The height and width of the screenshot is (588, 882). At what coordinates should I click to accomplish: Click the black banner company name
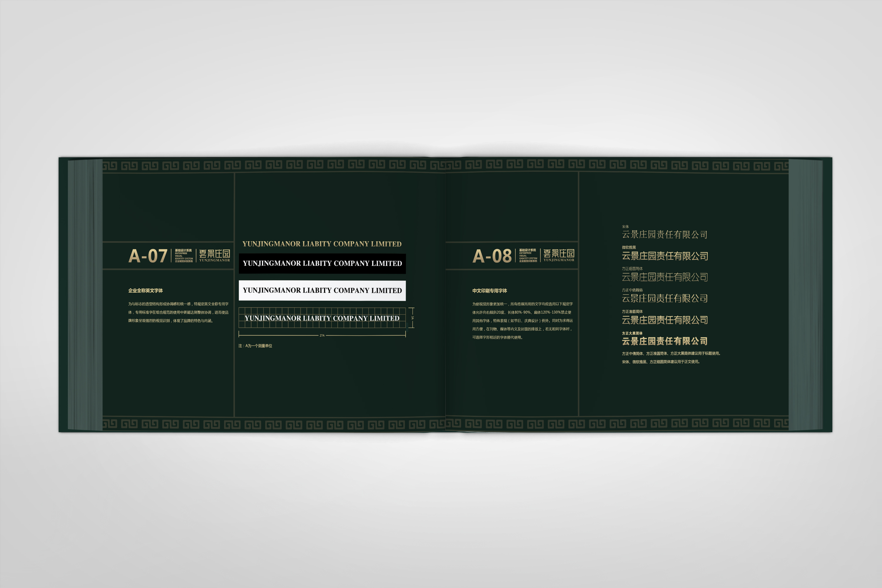click(322, 264)
